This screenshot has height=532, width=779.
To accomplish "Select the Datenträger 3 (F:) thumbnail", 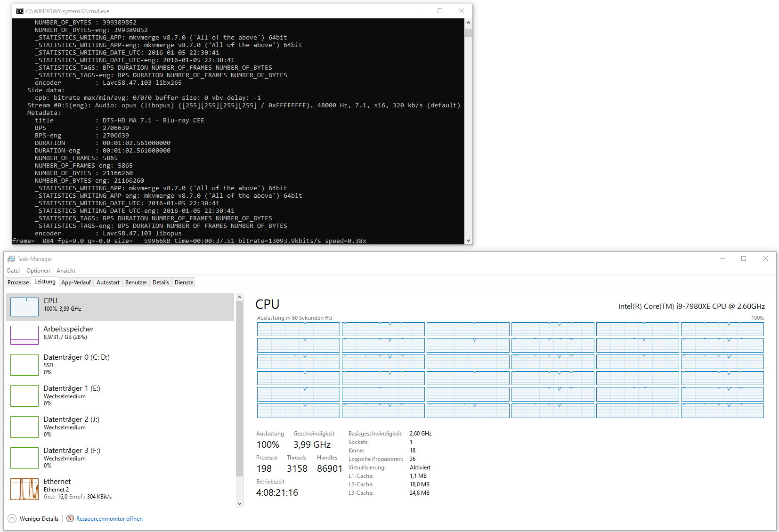I will click(24, 458).
